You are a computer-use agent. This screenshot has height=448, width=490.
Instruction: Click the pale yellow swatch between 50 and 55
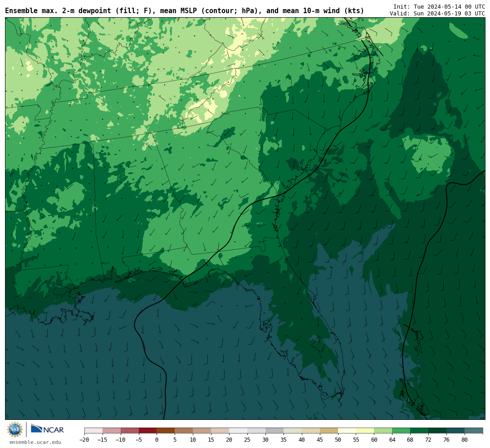pyautogui.click(x=347, y=431)
